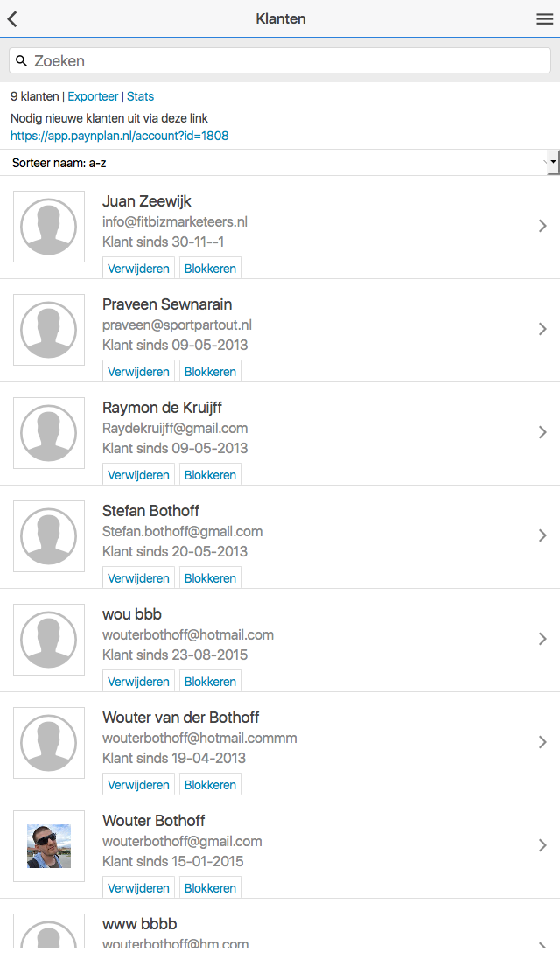
Task: Click the search magnifier icon
Action: pos(21,61)
